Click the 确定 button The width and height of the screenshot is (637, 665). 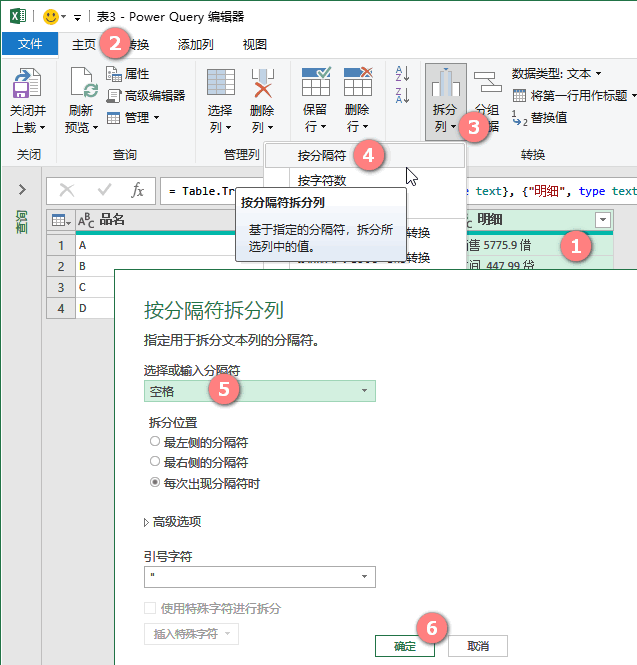pyautogui.click(x=405, y=646)
